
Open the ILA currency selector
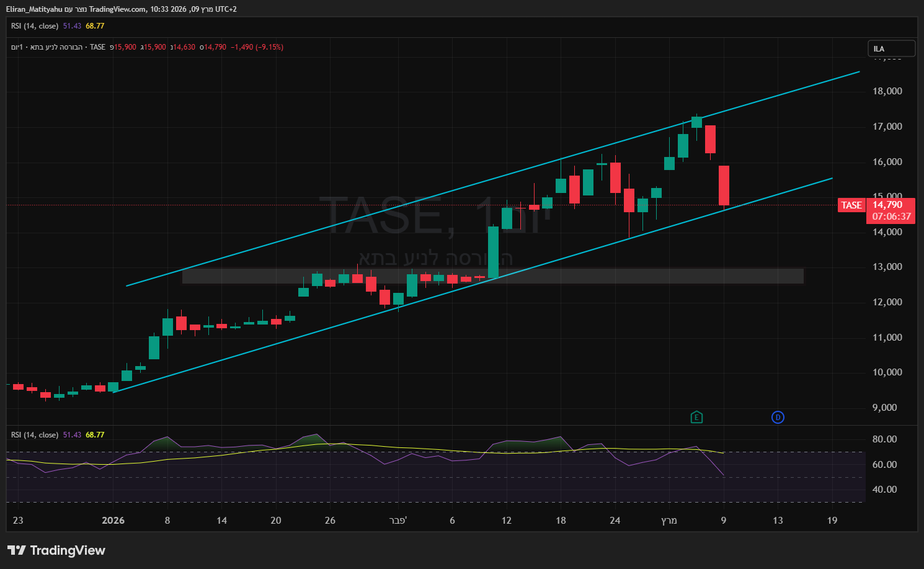click(x=891, y=48)
